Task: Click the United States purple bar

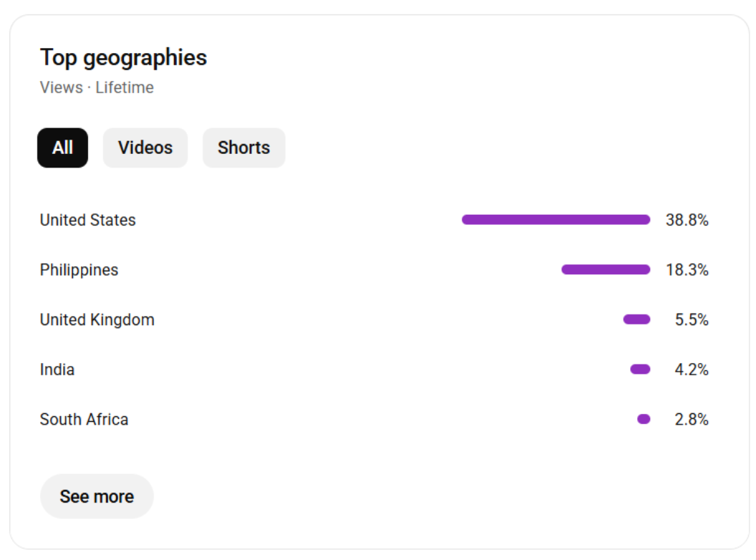Action: [556, 220]
